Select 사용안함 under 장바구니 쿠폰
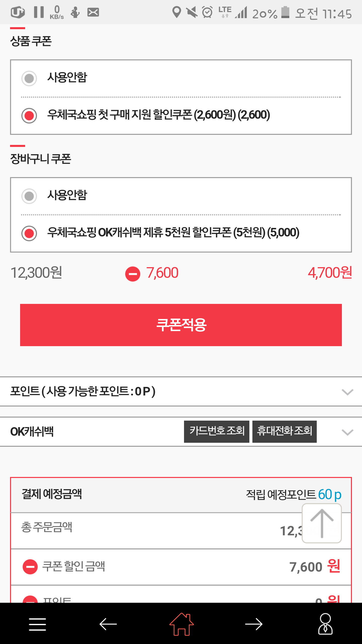The image size is (362, 644). click(29, 196)
